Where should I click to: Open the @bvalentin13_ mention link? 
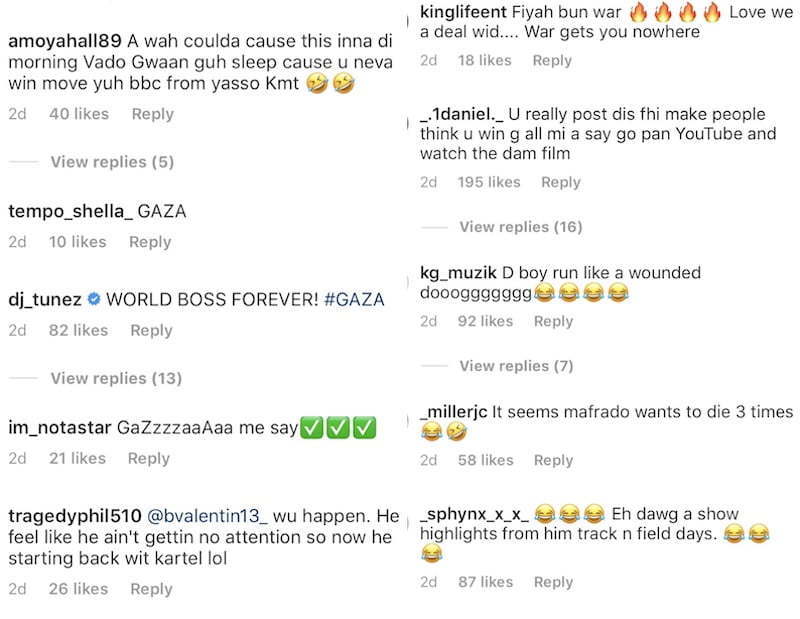coord(207,516)
